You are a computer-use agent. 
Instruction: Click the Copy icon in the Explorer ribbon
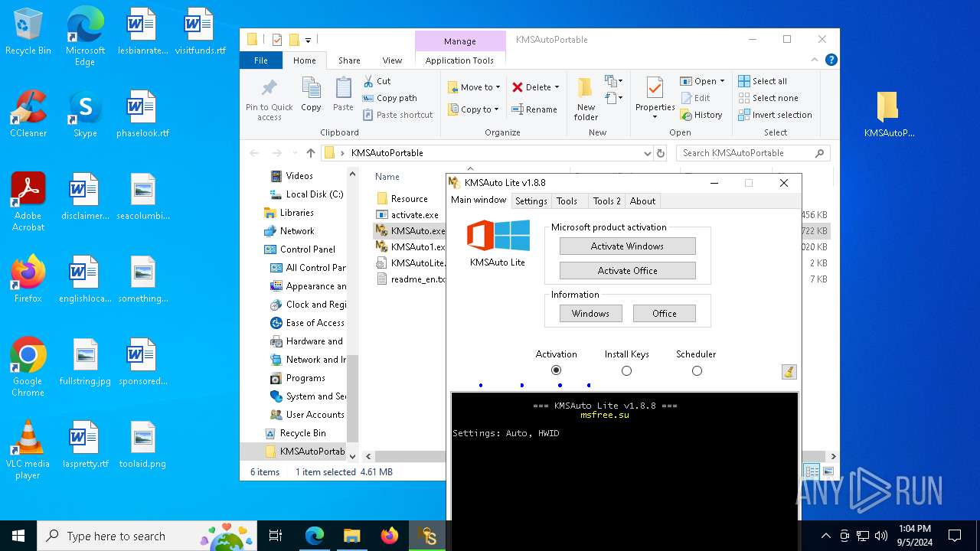[x=312, y=89]
